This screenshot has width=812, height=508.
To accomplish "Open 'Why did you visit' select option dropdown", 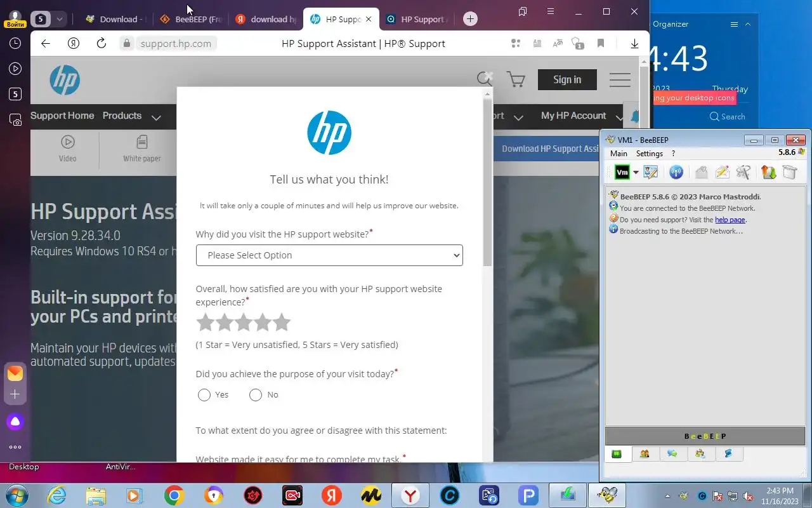I will [329, 255].
